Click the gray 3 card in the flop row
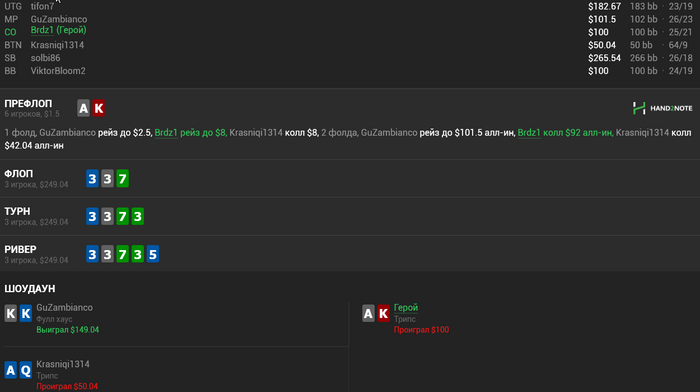Image resolution: width=700 pixels, height=392 pixels. coord(107,179)
